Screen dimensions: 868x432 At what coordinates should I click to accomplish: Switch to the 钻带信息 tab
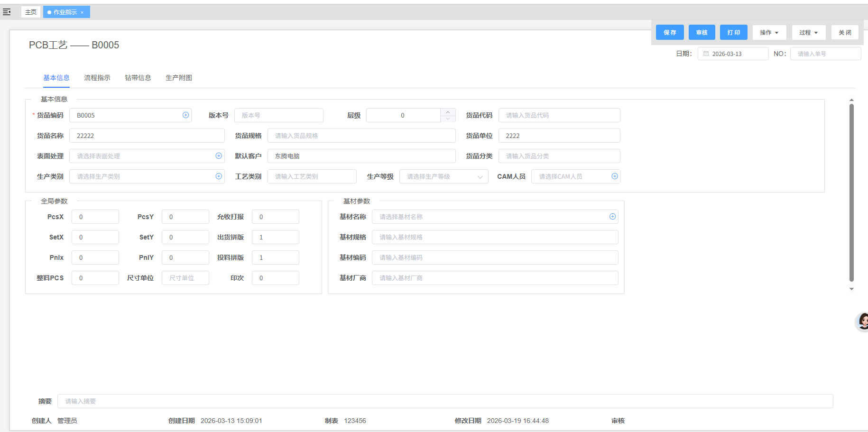(x=138, y=78)
